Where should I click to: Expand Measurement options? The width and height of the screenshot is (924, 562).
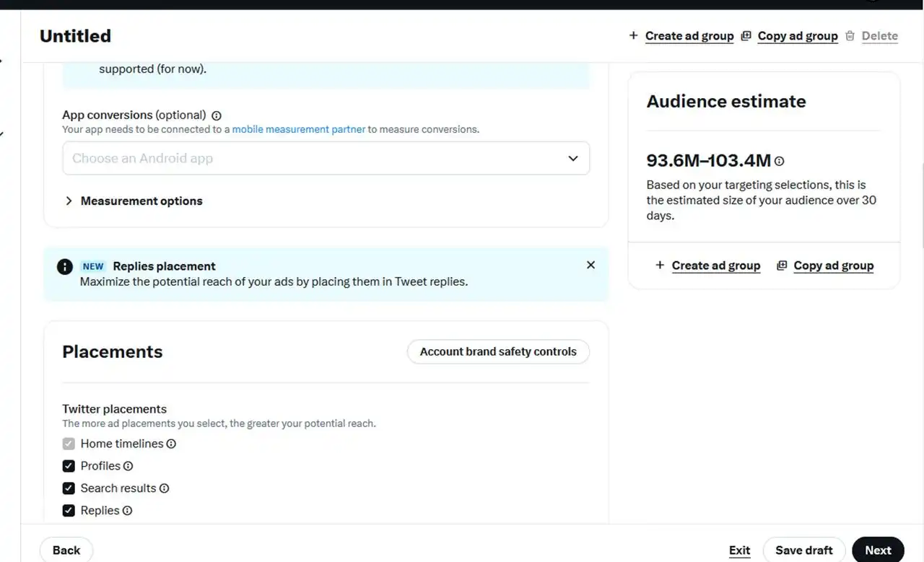(134, 201)
